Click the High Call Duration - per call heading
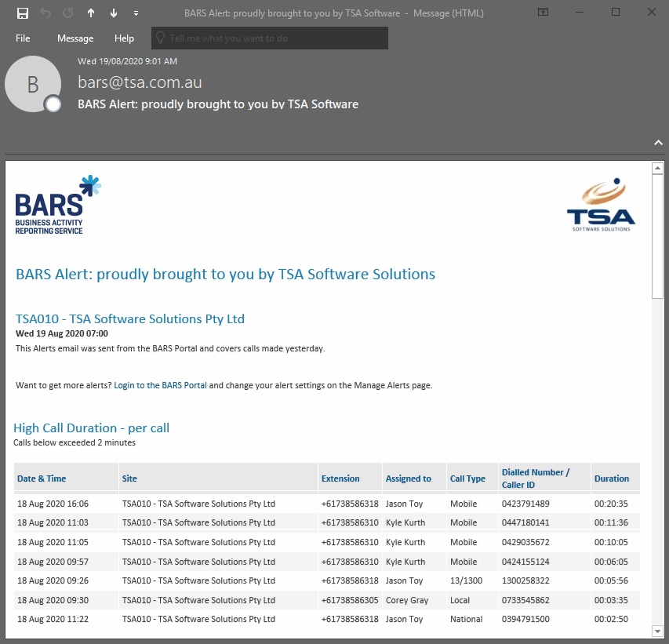 coord(91,428)
